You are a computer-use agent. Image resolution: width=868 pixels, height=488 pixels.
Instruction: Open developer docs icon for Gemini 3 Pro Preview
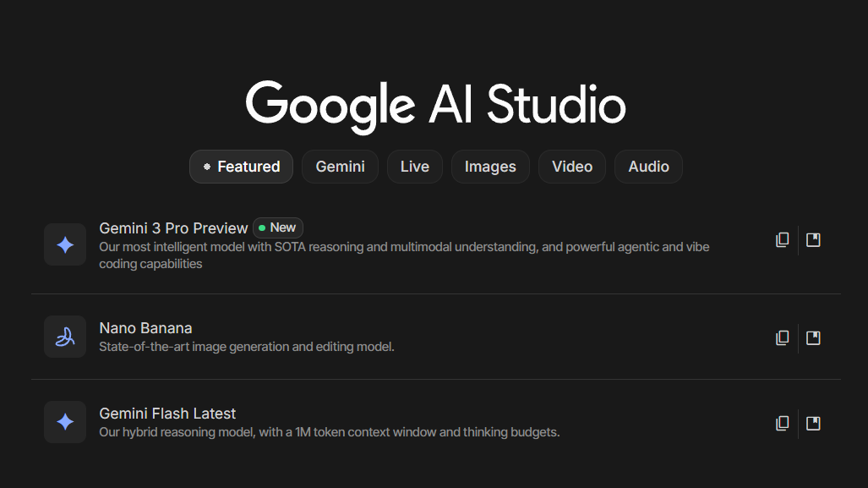[x=813, y=240]
